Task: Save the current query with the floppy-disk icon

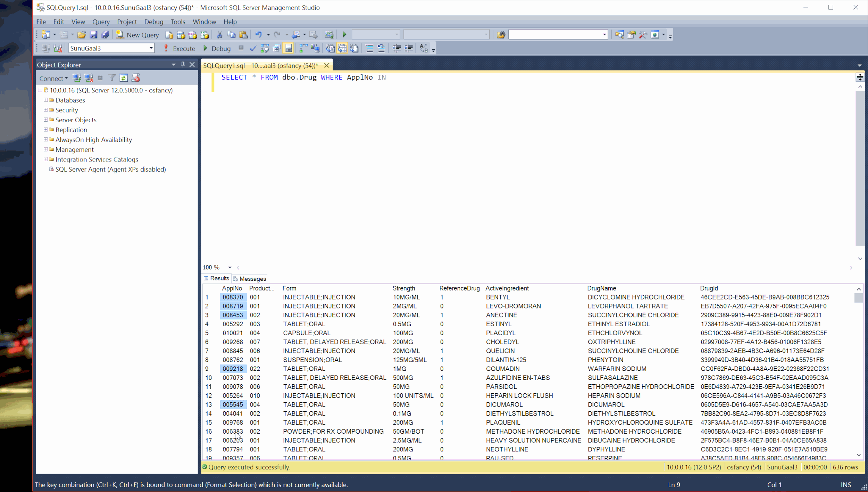Action: point(93,35)
